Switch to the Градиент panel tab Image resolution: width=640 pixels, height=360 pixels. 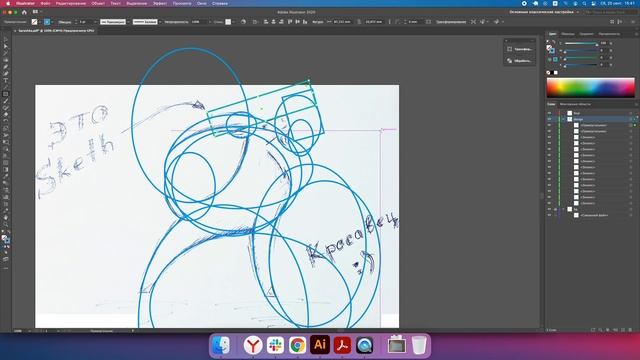(586, 34)
